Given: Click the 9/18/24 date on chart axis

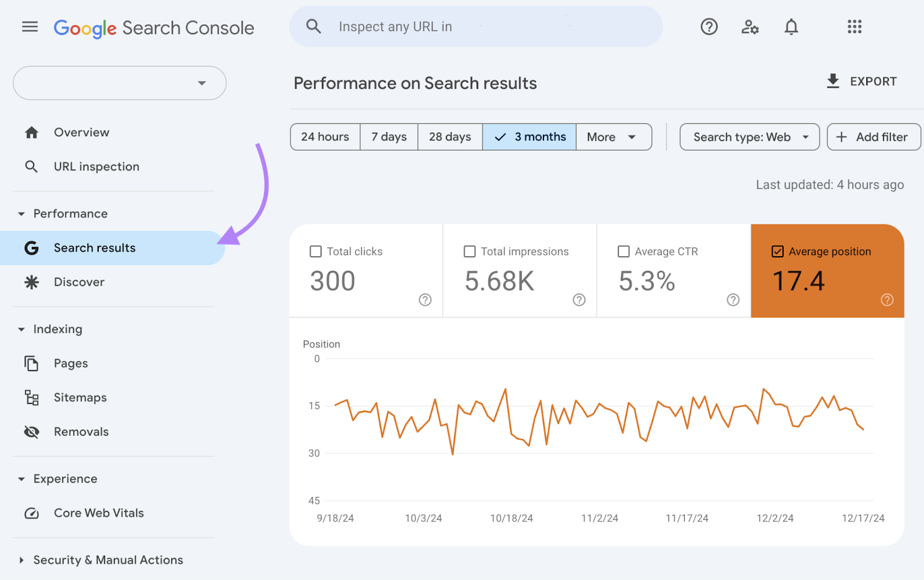Looking at the screenshot, I should [335, 518].
